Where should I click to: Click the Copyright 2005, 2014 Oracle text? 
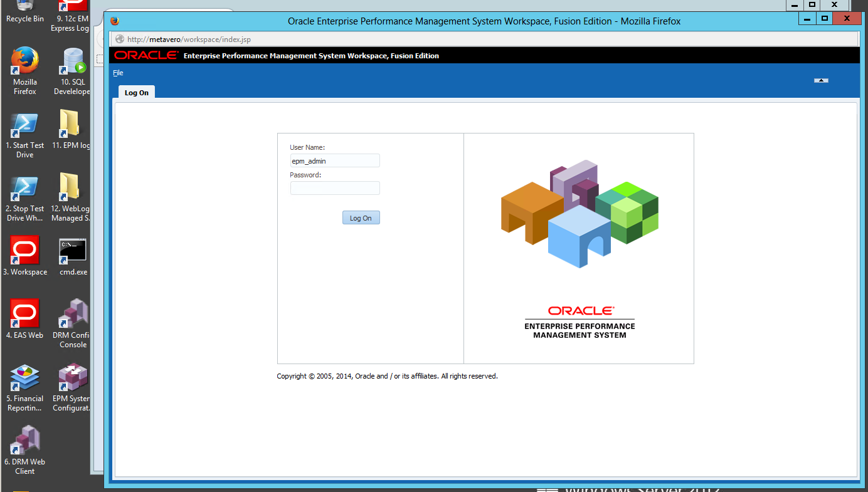[387, 376]
